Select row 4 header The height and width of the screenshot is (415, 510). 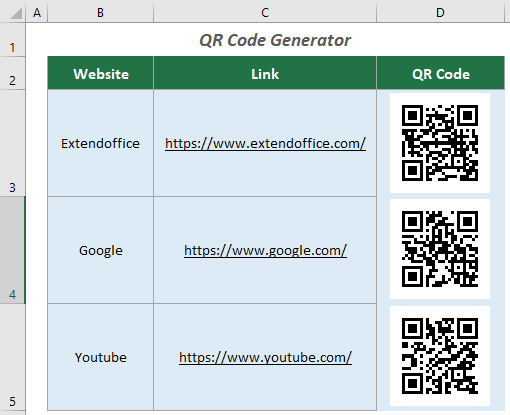(x=13, y=250)
